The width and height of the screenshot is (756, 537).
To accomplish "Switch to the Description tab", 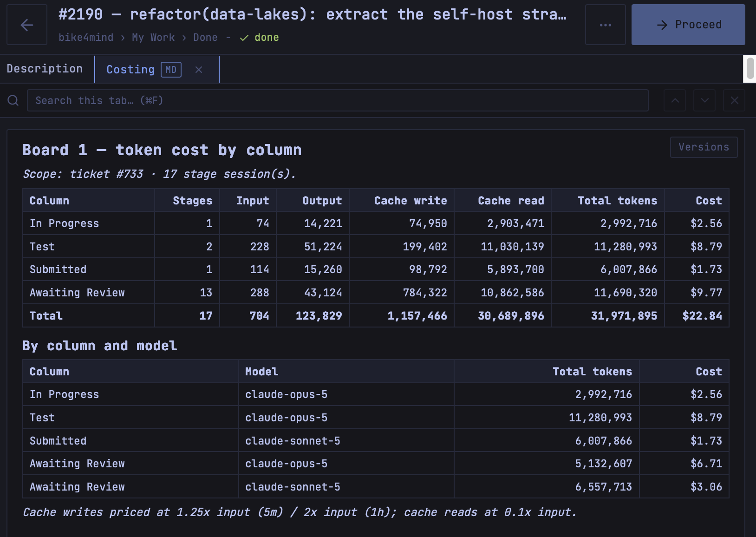I will pyautogui.click(x=45, y=69).
